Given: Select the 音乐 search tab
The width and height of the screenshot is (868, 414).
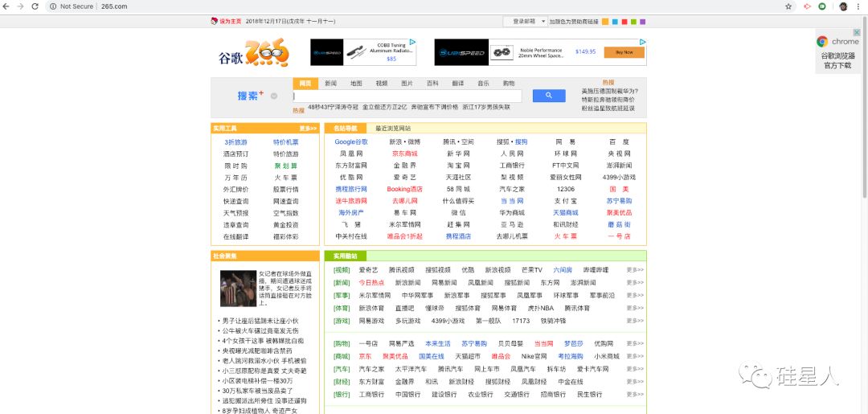Looking at the screenshot, I should (483, 84).
